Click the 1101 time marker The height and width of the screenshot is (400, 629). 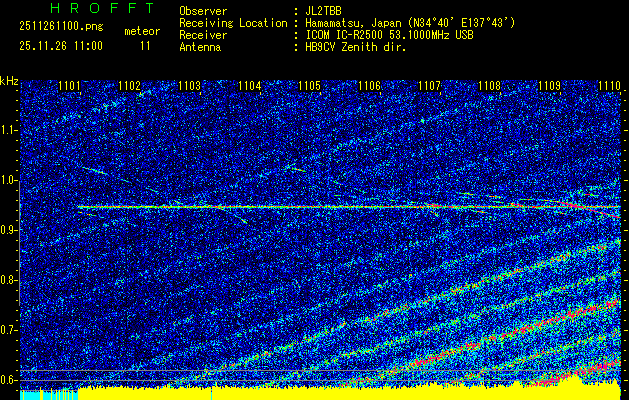tap(70, 87)
